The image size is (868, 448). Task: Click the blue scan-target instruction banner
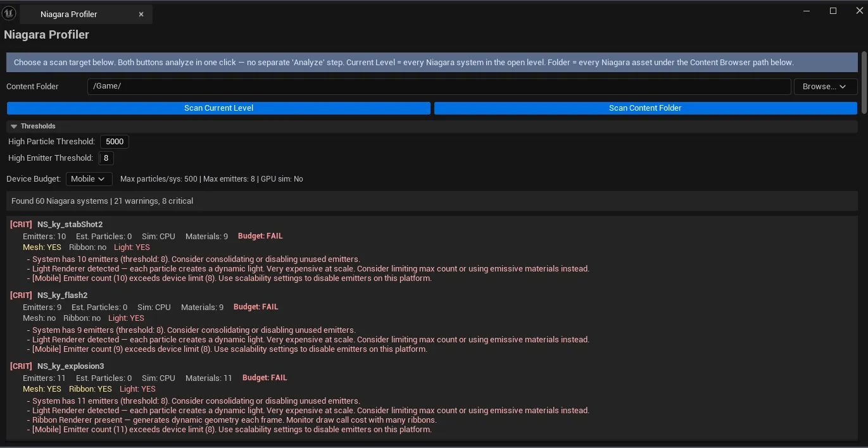432,63
